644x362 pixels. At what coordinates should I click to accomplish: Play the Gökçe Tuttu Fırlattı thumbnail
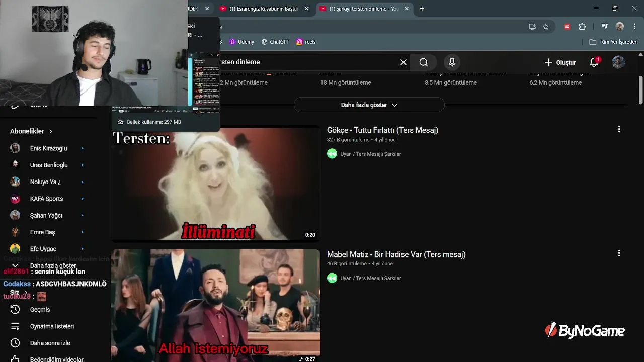coord(215,184)
